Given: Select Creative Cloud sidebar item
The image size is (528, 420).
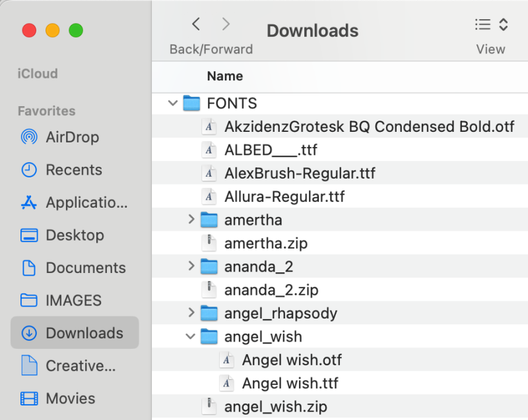Looking at the screenshot, I should pyautogui.click(x=80, y=365).
